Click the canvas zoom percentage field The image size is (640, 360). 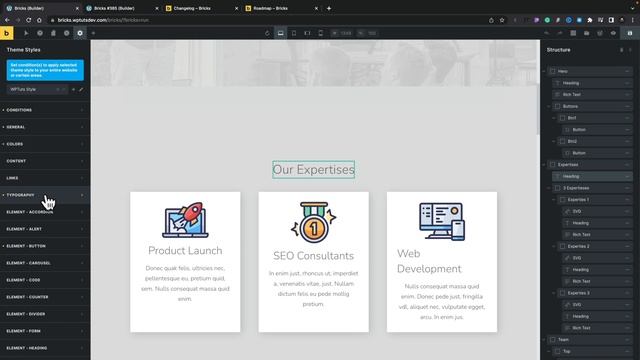click(368, 33)
